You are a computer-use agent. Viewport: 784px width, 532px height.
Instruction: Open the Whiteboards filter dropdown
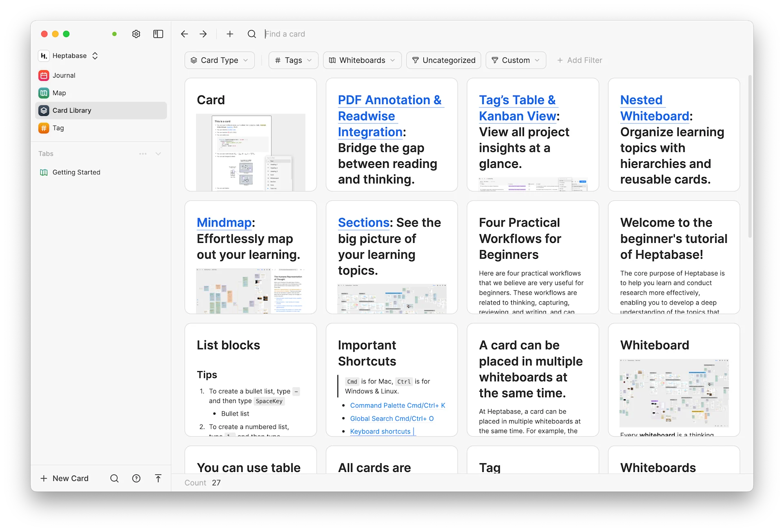pos(362,60)
